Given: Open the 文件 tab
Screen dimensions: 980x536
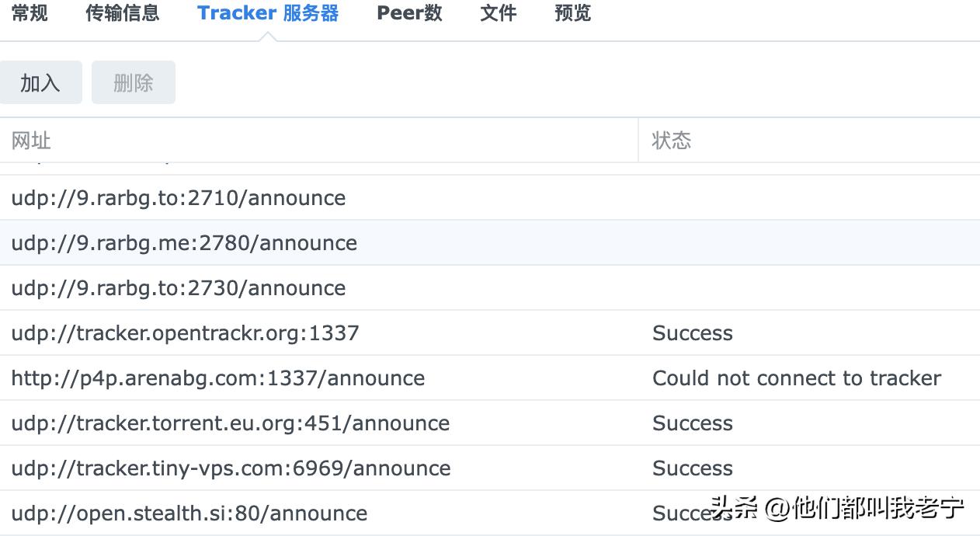Looking at the screenshot, I should [498, 13].
